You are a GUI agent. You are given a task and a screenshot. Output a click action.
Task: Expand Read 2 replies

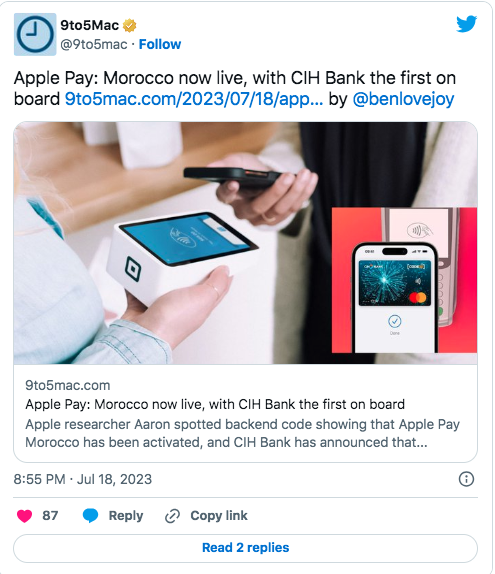tap(245, 548)
